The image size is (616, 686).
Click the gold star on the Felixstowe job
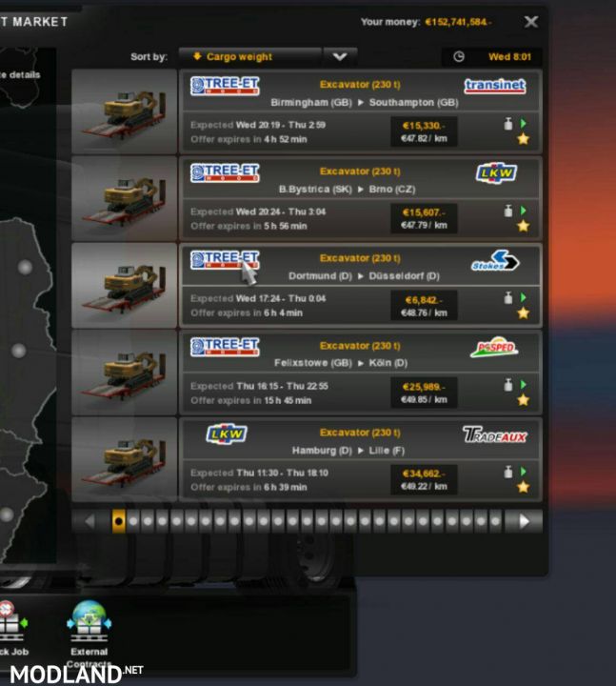click(x=524, y=399)
